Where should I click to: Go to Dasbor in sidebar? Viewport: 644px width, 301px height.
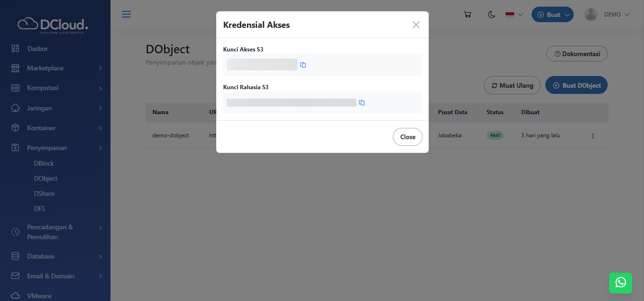37,49
